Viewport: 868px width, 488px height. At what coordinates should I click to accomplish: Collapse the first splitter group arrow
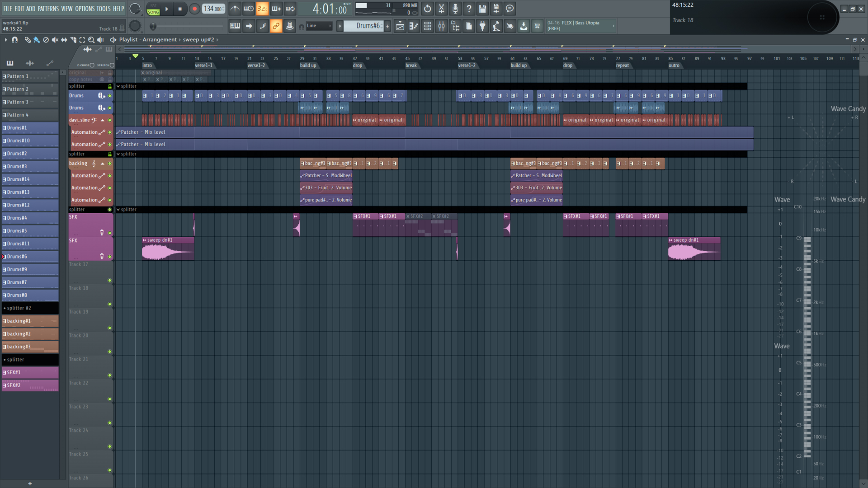tap(118, 86)
